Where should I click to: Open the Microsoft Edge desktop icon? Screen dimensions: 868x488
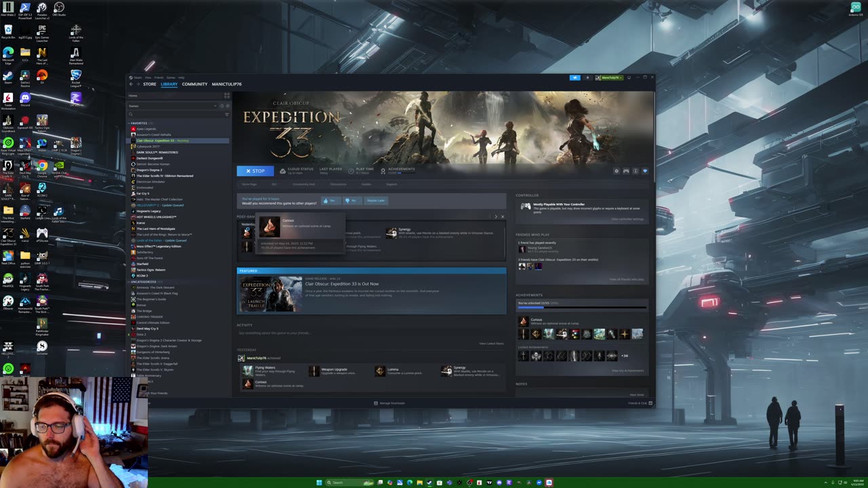(8, 56)
